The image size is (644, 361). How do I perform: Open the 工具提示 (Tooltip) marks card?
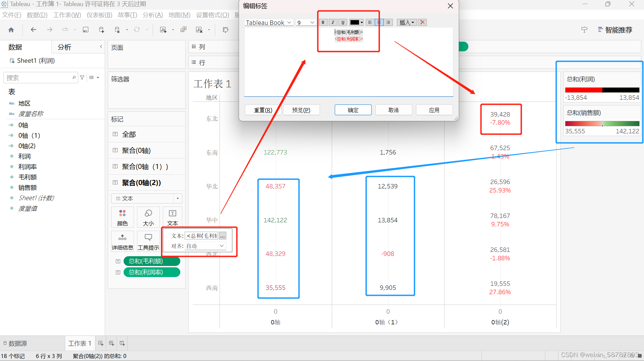[148, 242]
